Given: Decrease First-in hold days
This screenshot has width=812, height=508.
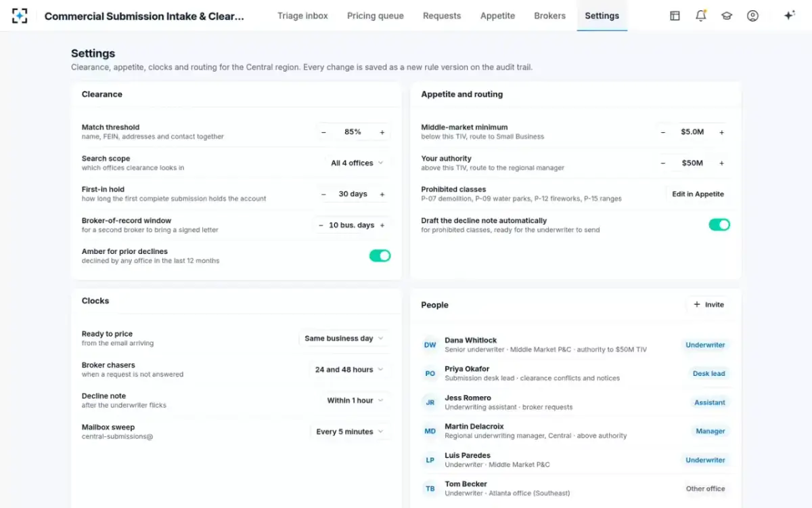Looking at the screenshot, I should 324,194.
